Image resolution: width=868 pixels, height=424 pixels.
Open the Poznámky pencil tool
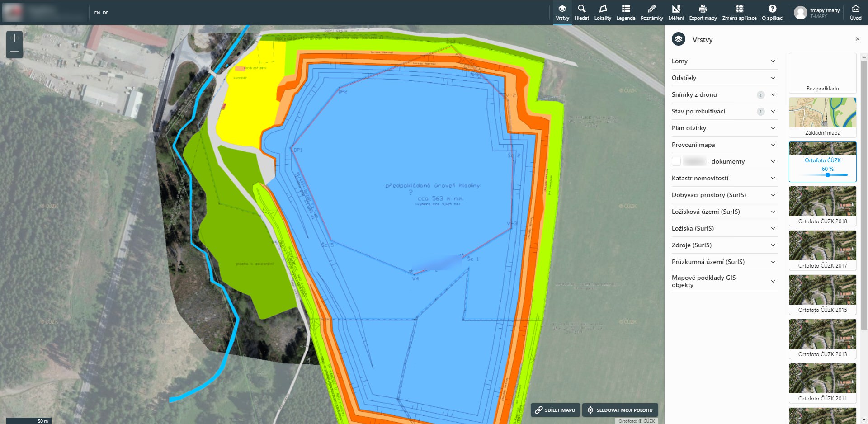click(651, 13)
